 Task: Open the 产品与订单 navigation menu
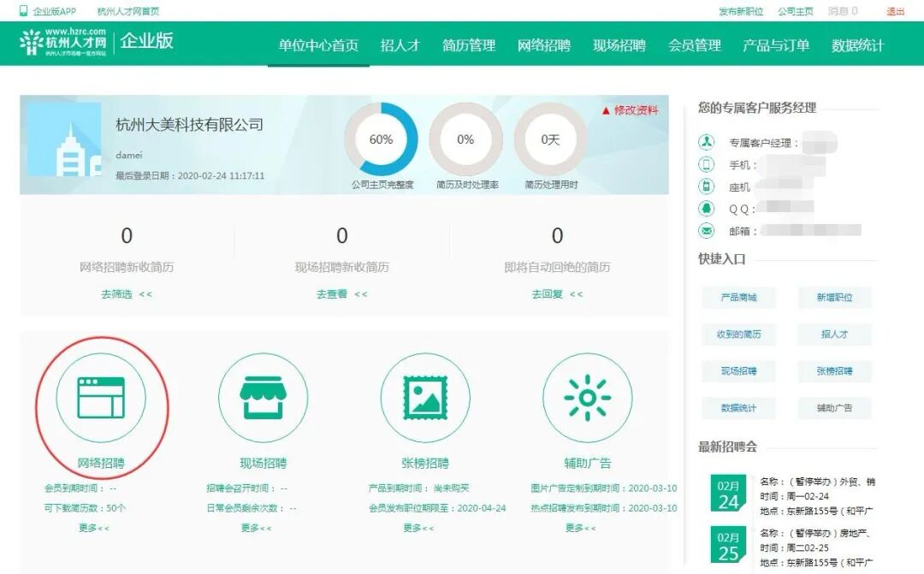click(x=776, y=45)
